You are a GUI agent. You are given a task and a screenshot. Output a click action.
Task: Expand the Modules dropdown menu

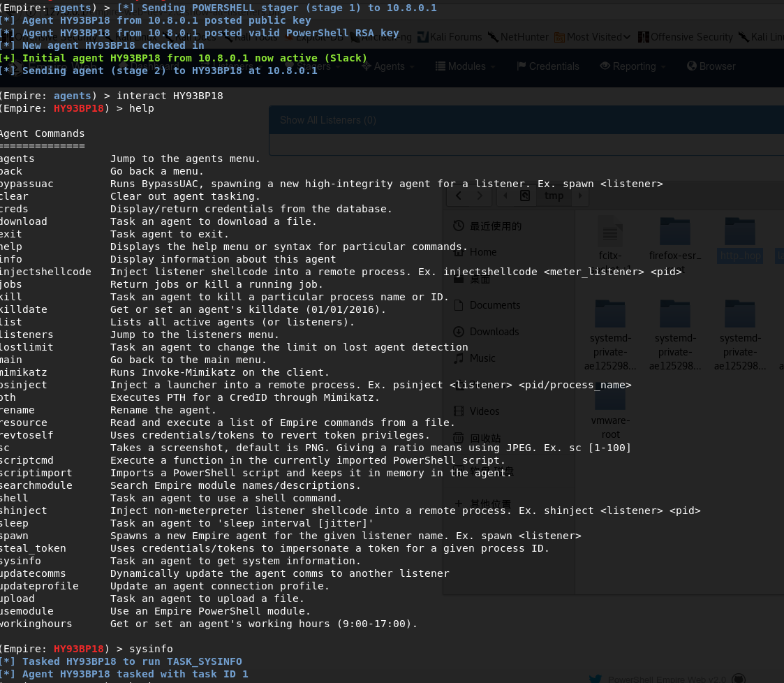coord(466,66)
